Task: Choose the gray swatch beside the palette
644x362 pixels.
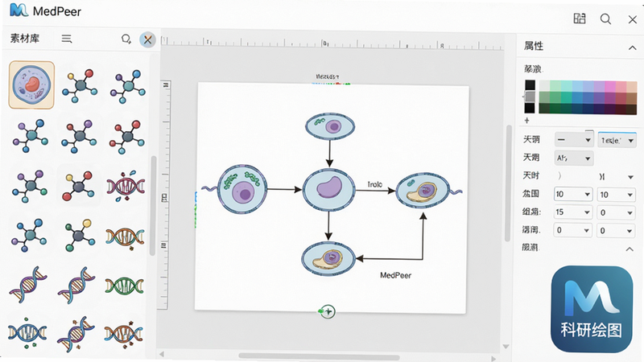Action: coord(530,97)
